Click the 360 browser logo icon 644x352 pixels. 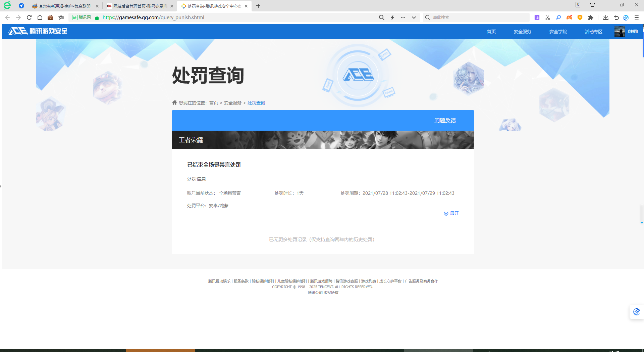tap(7, 6)
